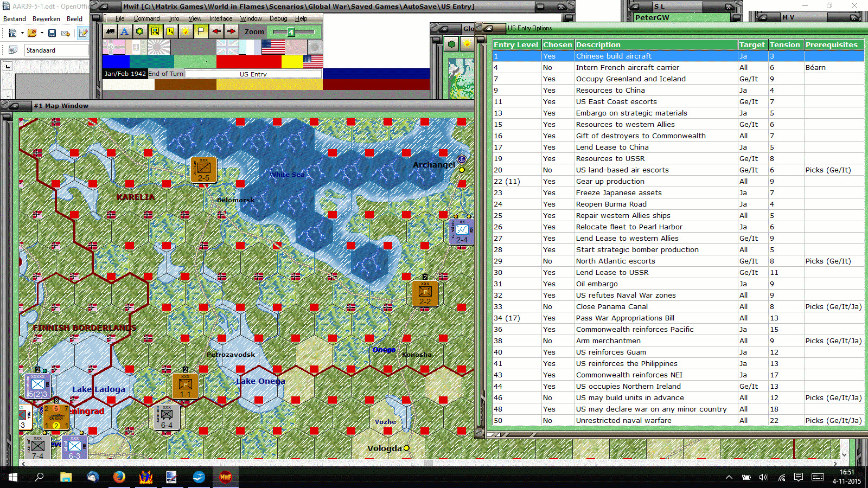868x488 pixels.
Task: Select the 2-2 unit counter near Onega
Action: [425, 293]
